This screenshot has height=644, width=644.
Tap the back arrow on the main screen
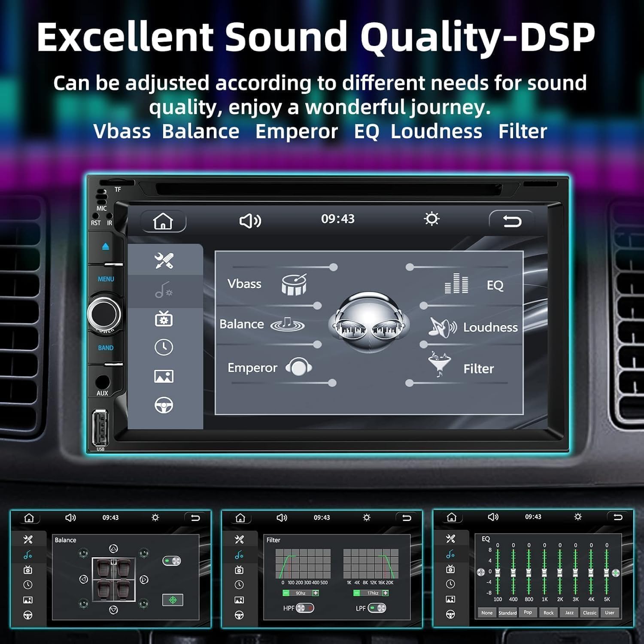tap(511, 221)
